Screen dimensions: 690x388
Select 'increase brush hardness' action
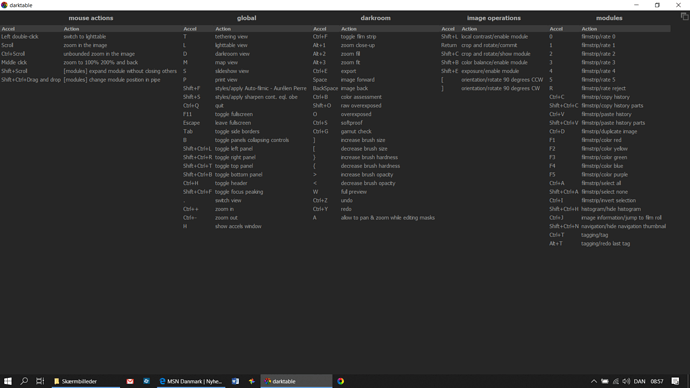[x=369, y=157]
